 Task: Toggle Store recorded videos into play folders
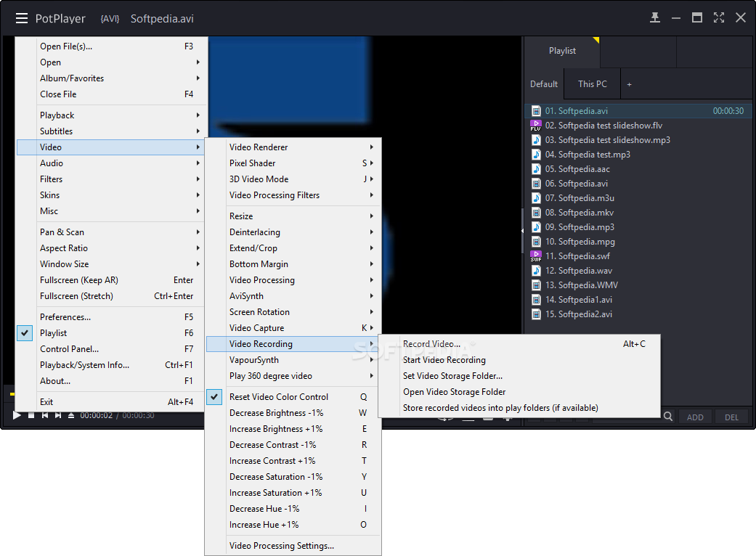click(x=519, y=408)
